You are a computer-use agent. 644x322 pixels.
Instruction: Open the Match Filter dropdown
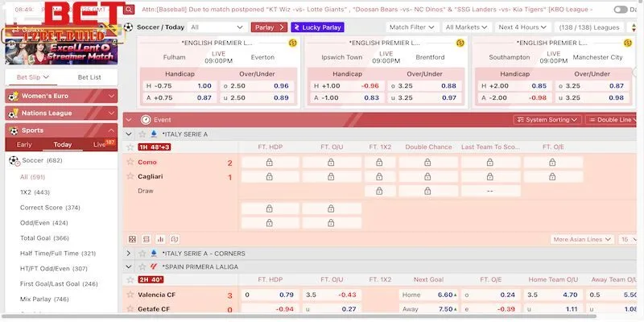tap(412, 27)
